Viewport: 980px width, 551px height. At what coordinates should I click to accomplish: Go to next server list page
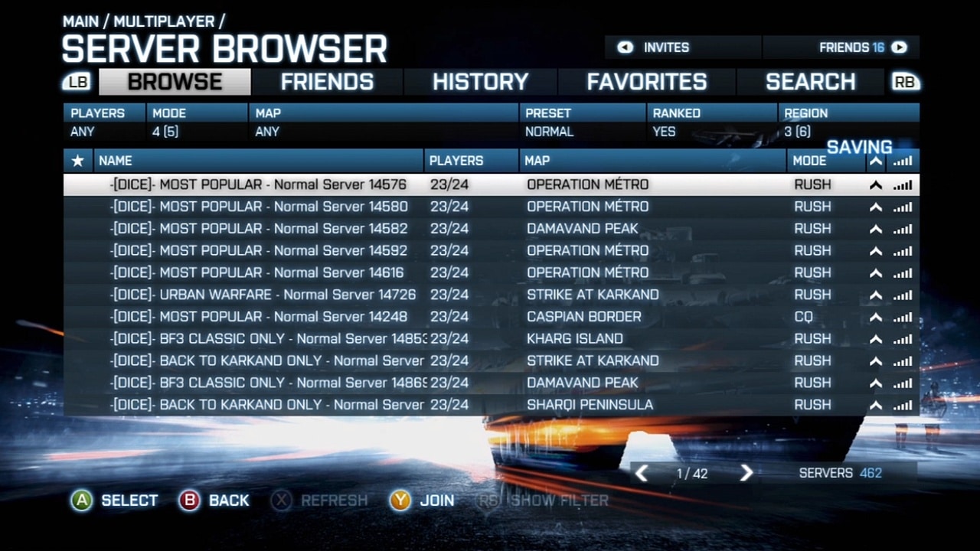(x=746, y=474)
